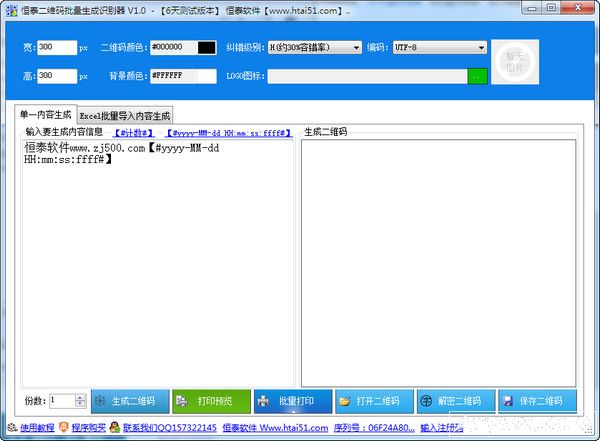Switch to the 单一内容生成 tab
This screenshot has width=600, height=441.
pyautogui.click(x=46, y=114)
